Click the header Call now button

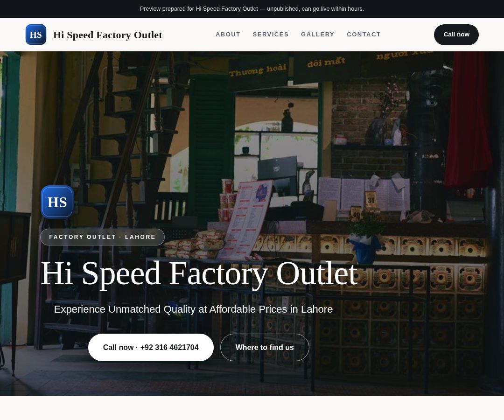456,35
